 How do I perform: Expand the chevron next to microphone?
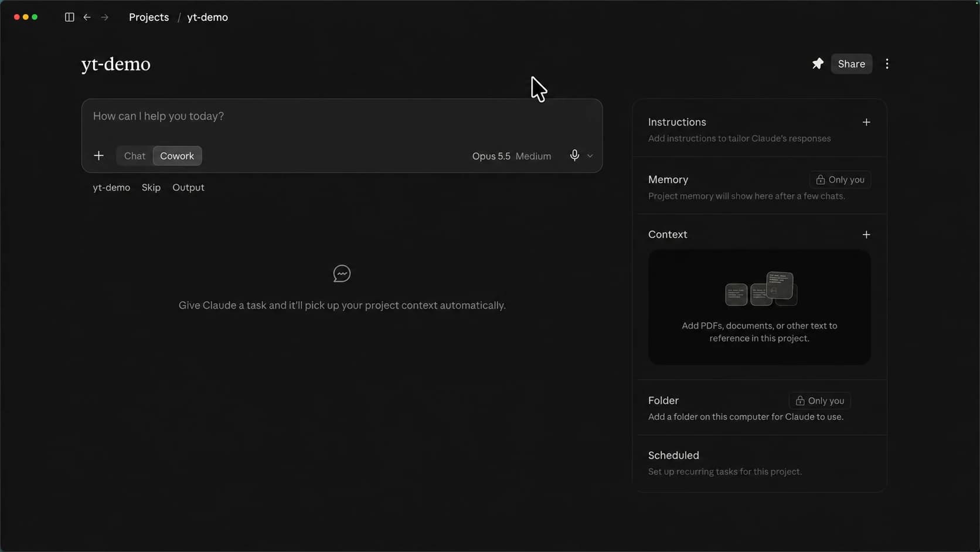point(590,155)
